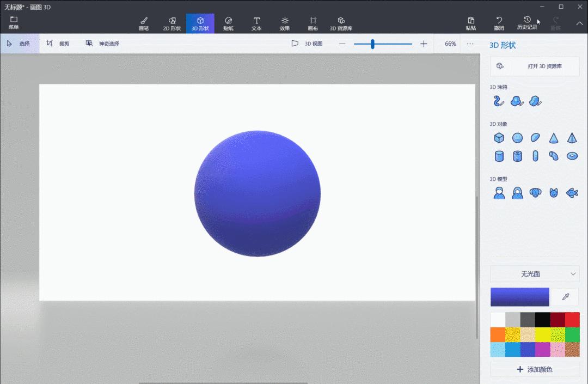Image resolution: width=588 pixels, height=384 pixels.
Task: Click 添加颜色 to add a color
Action: click(x=535, y=369)
